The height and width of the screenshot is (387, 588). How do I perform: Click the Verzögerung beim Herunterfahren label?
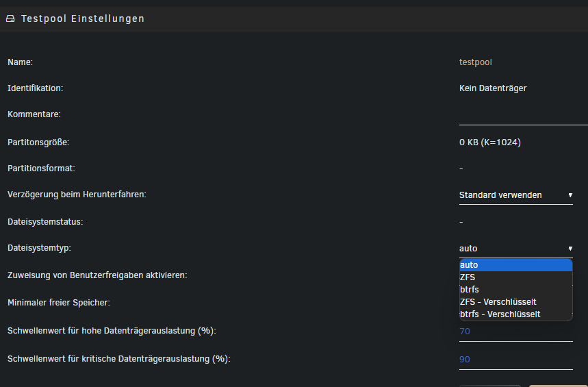pos(77,195)
